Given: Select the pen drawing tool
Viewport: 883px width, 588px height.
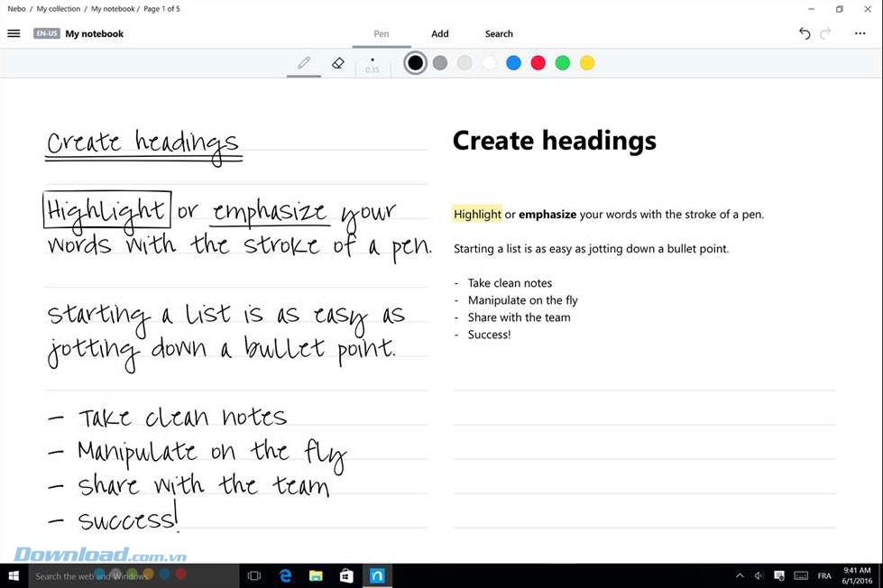Looking at the screenshot, I should [x=304, y=63].
